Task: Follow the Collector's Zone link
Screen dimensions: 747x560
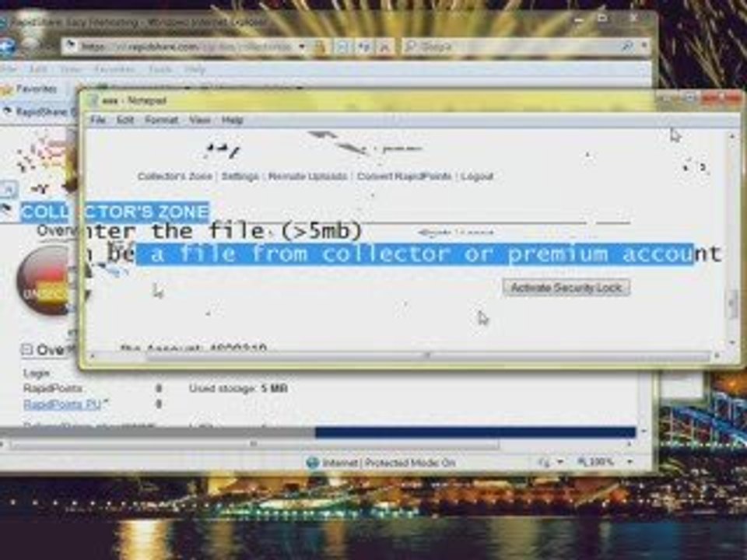Action: [x=175, y=177]
